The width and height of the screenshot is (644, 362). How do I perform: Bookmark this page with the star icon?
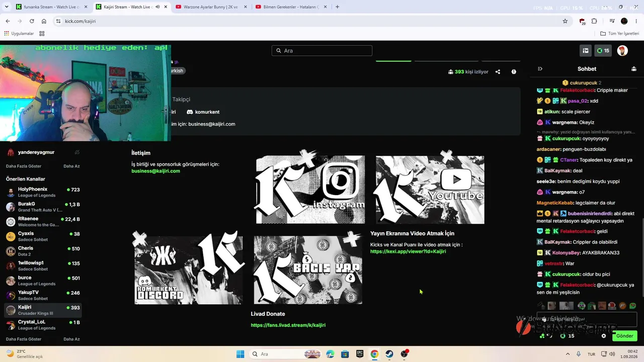tap(565, 21)
